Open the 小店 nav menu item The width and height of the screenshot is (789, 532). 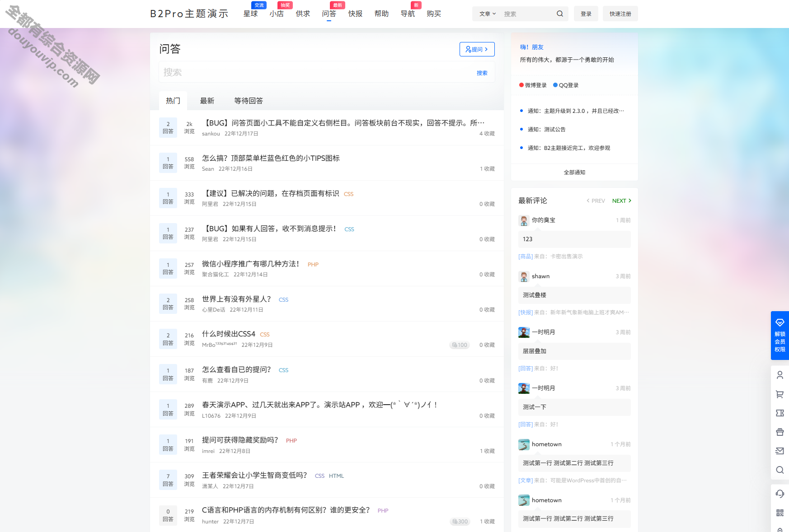(277, 14)
